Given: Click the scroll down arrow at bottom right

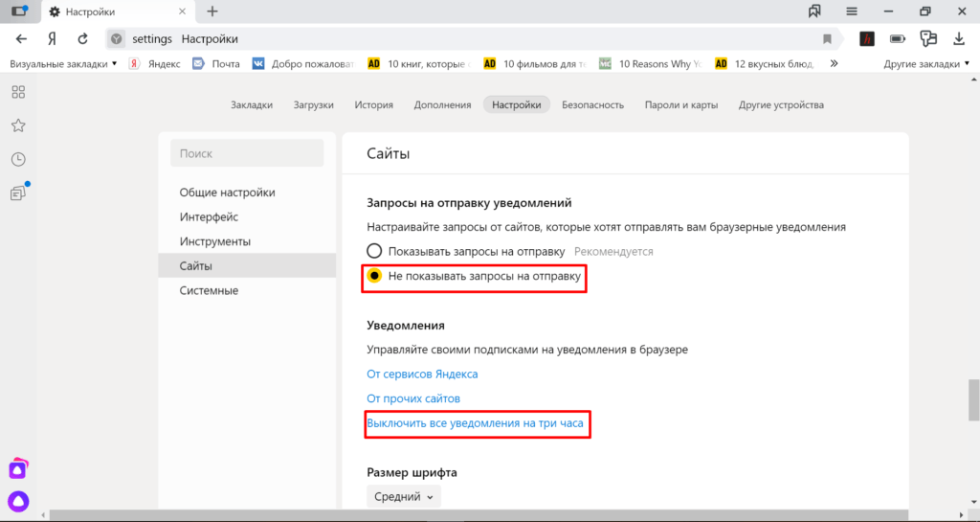Looking at the screenshot, I should coord(973,503).
